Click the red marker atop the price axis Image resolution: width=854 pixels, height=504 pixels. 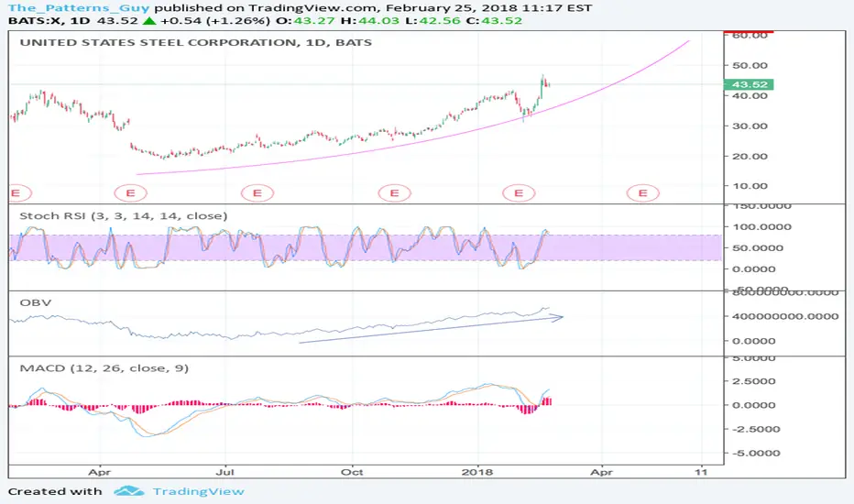pos(749,32)
